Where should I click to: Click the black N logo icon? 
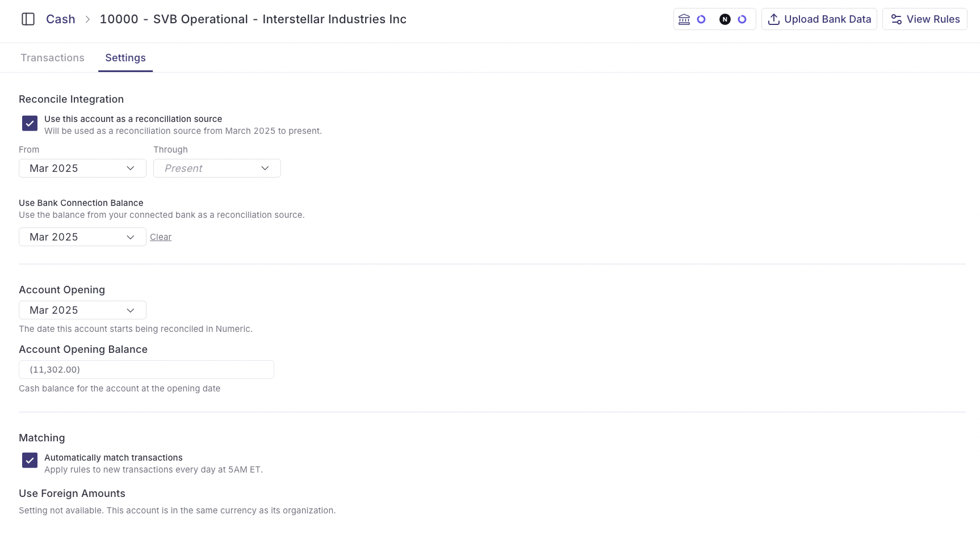point(725,19)
